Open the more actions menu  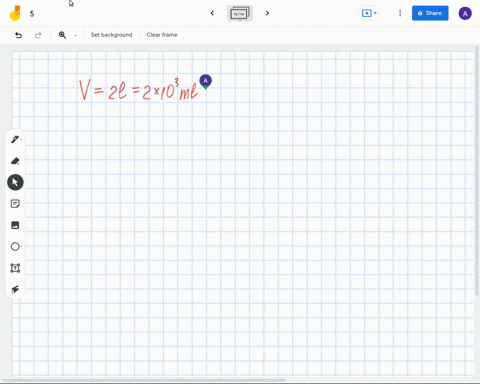point(400,13)
